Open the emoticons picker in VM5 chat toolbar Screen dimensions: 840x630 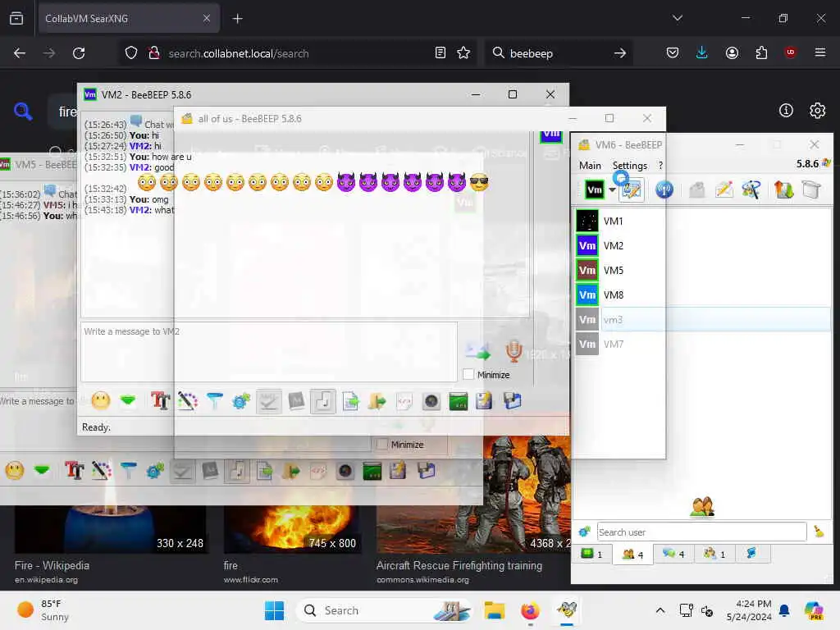(15, 471)
